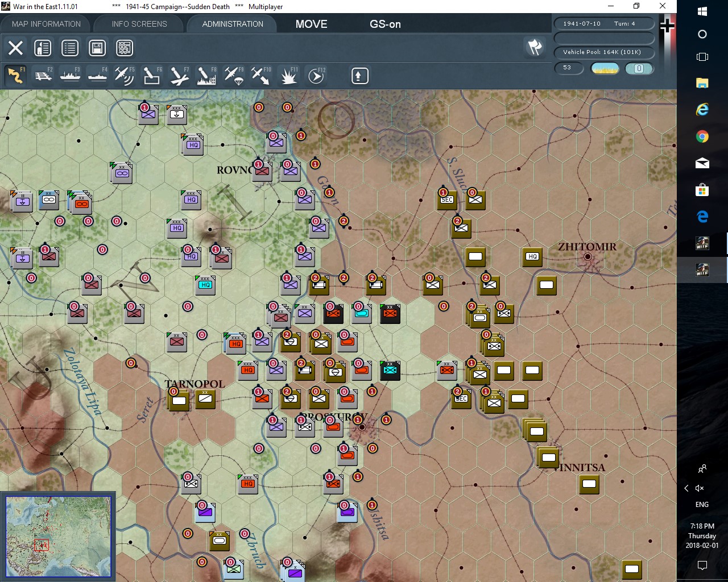Select F7 bomb airfield mode
Image resolution: width=728 pixels, height=582 pixels.
pos(179,76)
